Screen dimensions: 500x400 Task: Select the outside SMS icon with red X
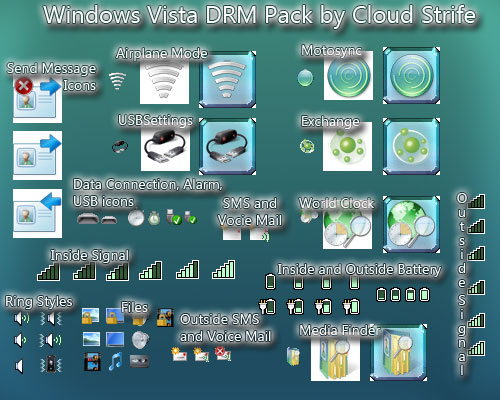(223, 354)
